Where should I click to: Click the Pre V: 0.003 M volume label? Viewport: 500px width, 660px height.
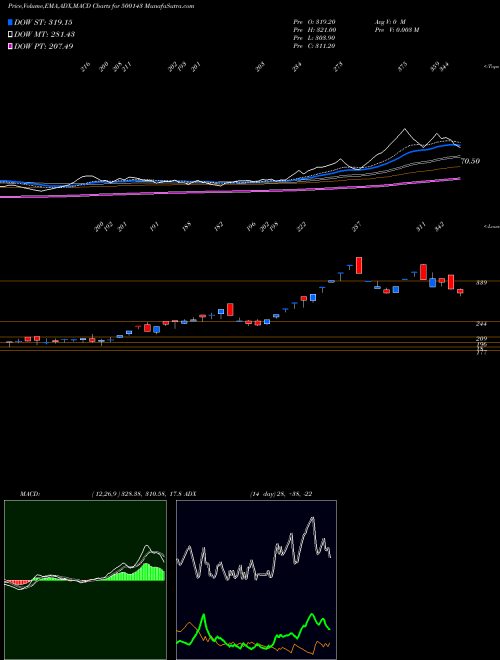click(x=396, y=30)
